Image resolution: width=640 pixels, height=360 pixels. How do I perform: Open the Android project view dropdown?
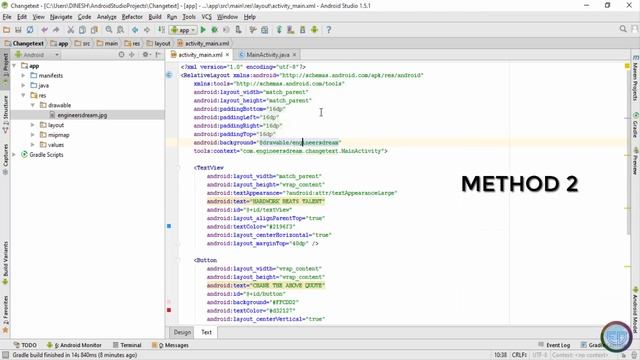point(37,55)
